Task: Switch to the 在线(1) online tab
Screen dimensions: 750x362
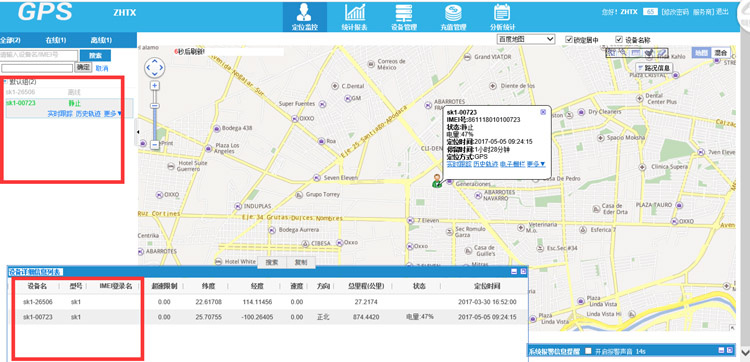Action: (x=55, y=40)
